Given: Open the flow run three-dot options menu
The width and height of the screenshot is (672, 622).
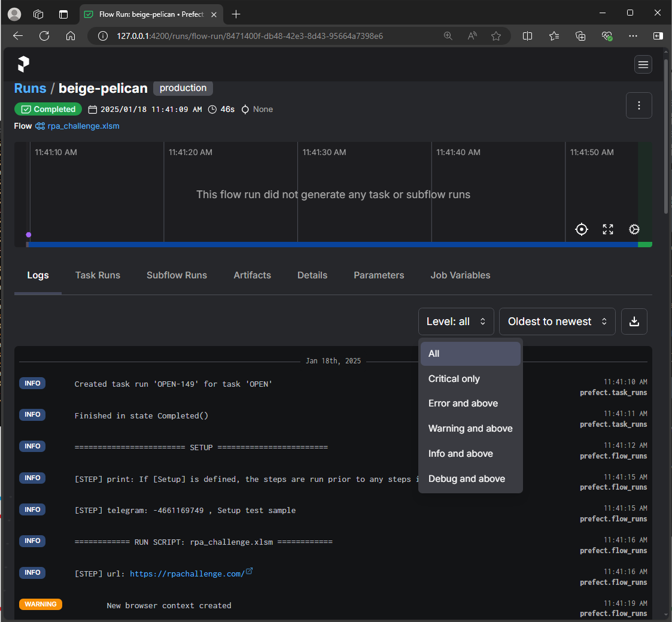Looking at the screenshot, I should [638, 106].
